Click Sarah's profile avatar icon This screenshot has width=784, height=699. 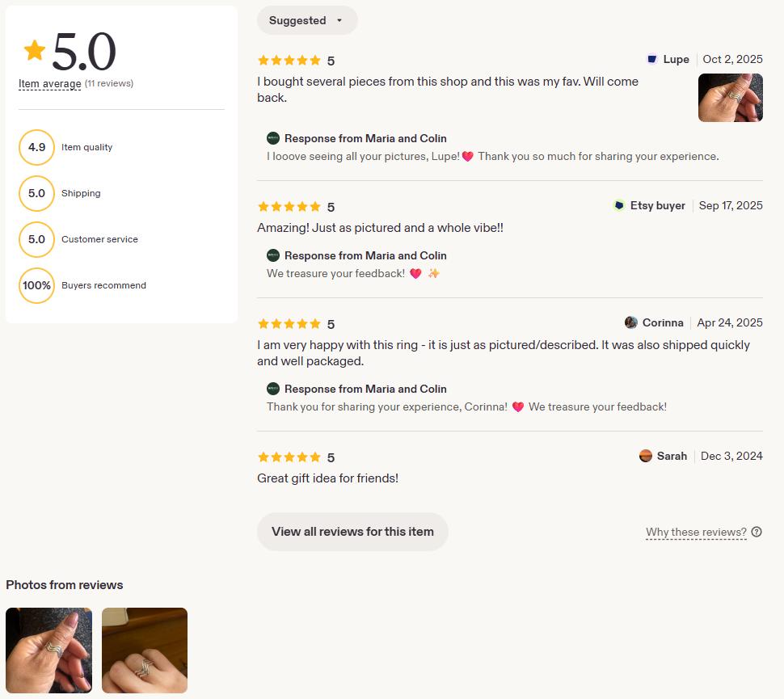(x=646, y=456)
